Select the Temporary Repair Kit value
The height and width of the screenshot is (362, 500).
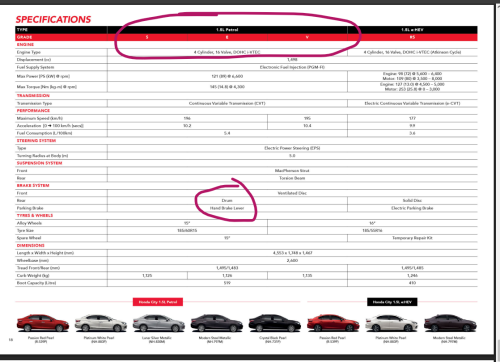[x=412, y=238]
